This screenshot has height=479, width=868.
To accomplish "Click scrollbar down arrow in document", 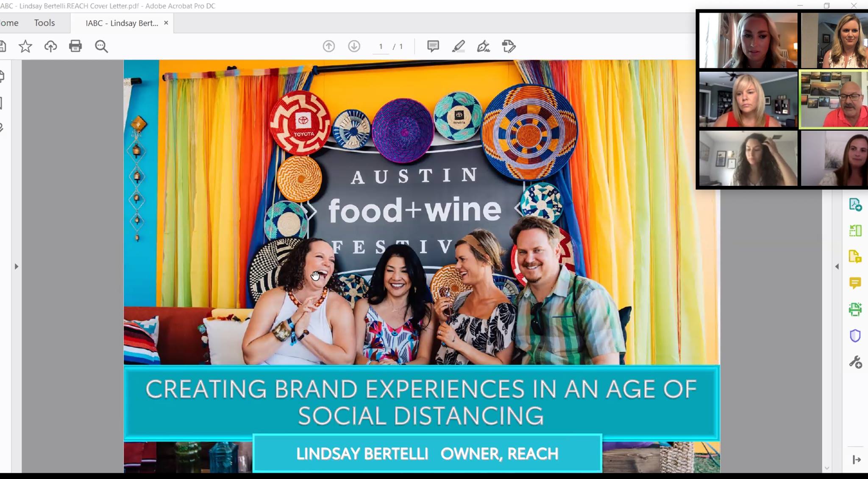I will [x=826, y=468].
